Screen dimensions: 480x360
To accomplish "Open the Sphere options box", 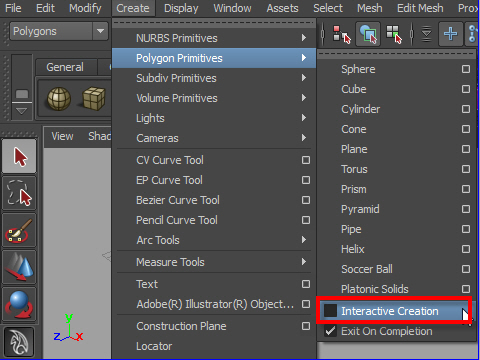I will [x=466, y=69].
